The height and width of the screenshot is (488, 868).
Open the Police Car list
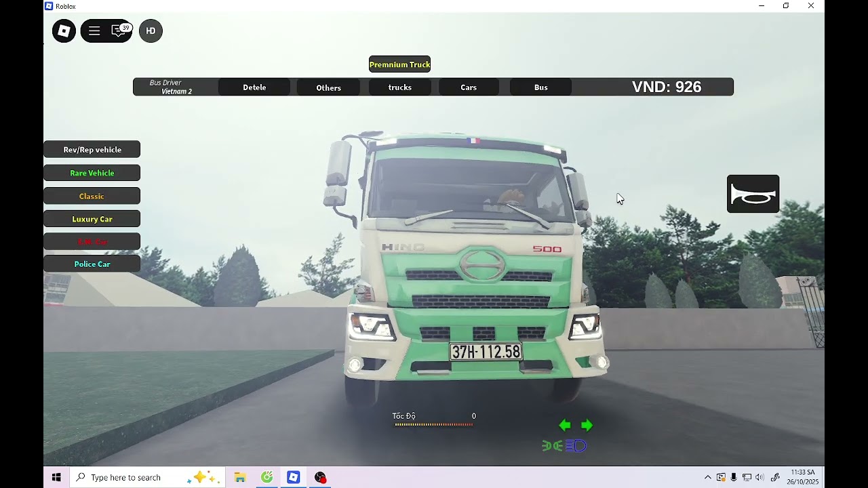coord(92,264)
